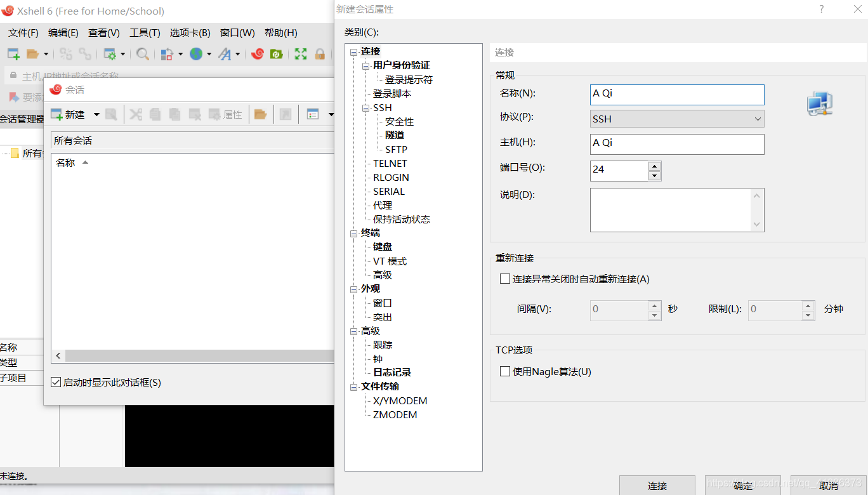Screen dimensions: 868x495
Task: Open the dropdown arrow next to 新建
Action: point(96,115)
